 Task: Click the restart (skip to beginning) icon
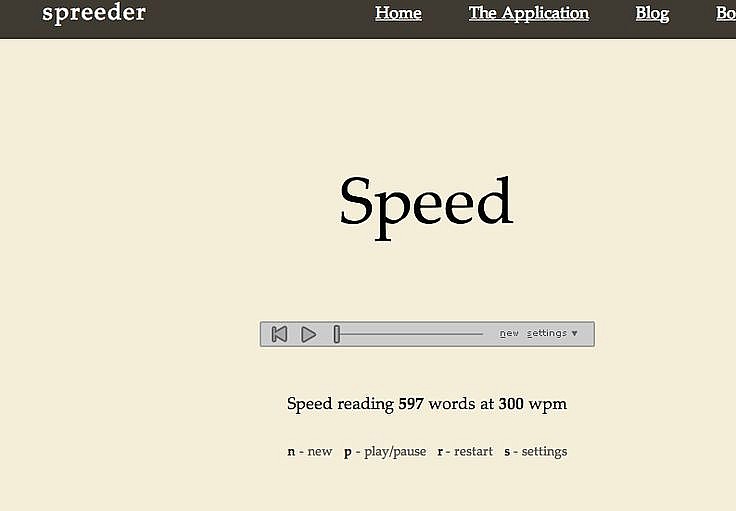tap(280, 334)
